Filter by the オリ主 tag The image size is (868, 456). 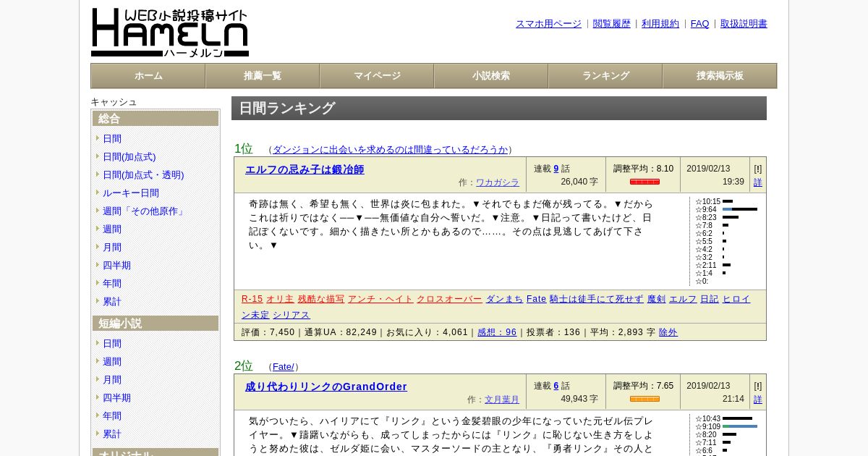pos(280,299)
